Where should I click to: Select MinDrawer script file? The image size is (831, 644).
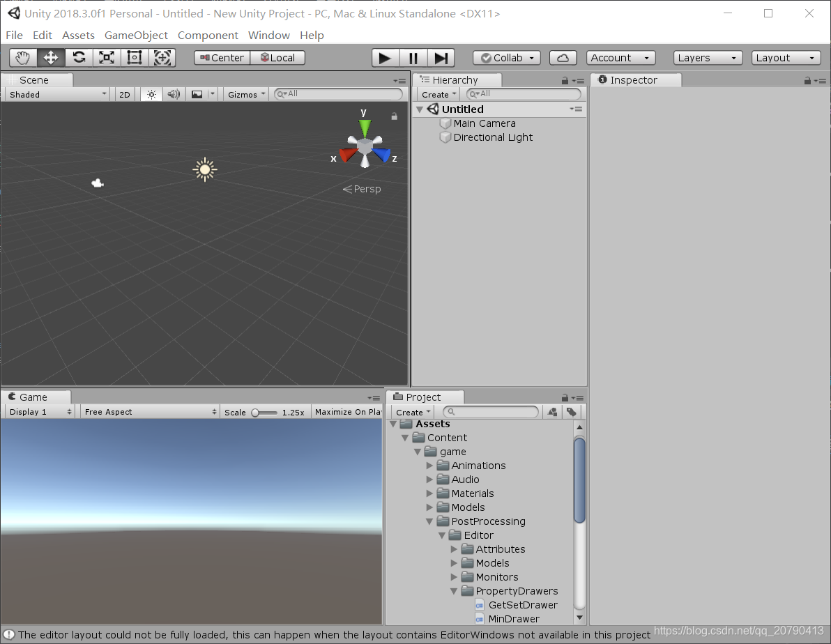coord(508,618)
